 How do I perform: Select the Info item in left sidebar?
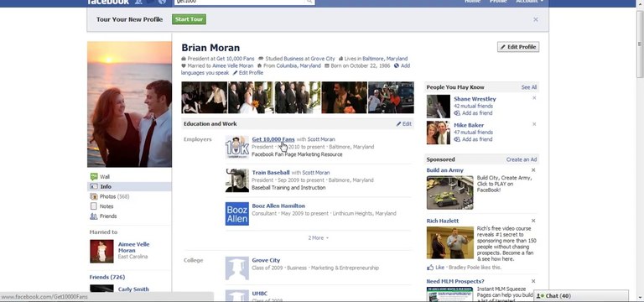129,186
